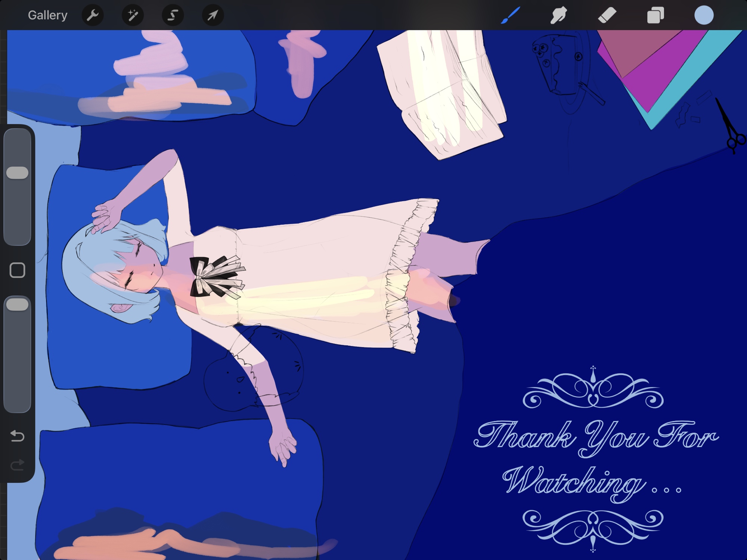Open the Layers panel
Screen dimensions: 747x560
pyautogui.click(x=655, y=15)
